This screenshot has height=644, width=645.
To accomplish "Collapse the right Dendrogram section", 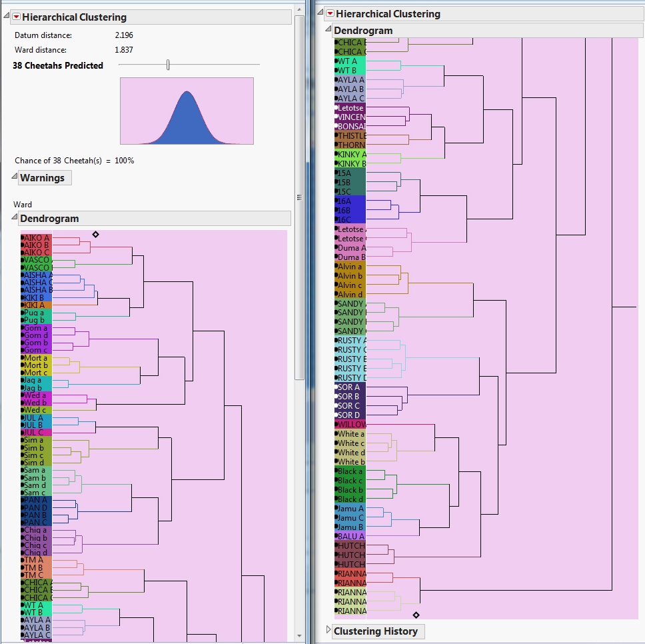I will point(328,29).
